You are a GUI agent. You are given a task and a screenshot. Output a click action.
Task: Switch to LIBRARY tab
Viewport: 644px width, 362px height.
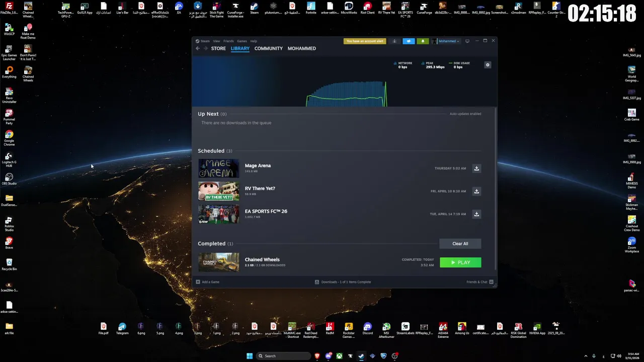click(x=240, y=48)
